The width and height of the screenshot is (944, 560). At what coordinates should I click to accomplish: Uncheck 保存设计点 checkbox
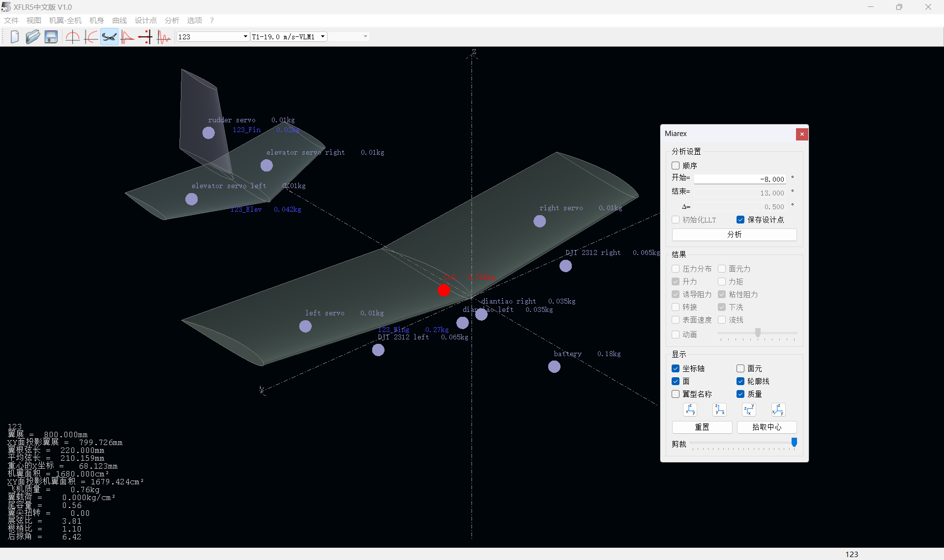pos(740,220)
